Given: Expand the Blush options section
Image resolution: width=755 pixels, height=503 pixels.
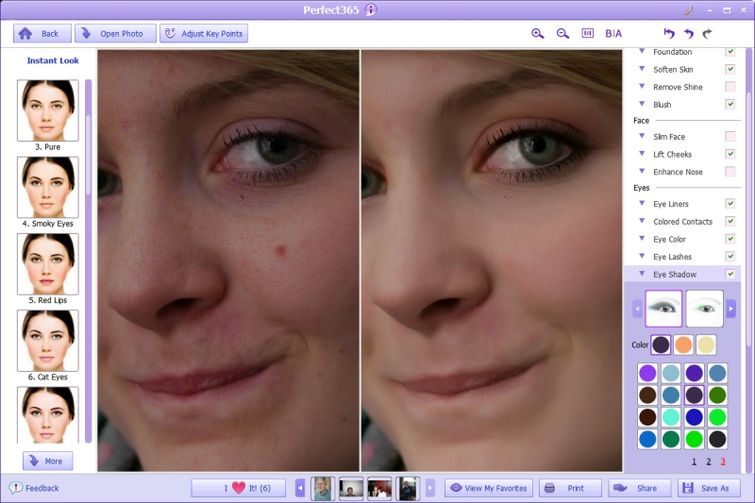Looking at the screenshot, I should (642, 104).
